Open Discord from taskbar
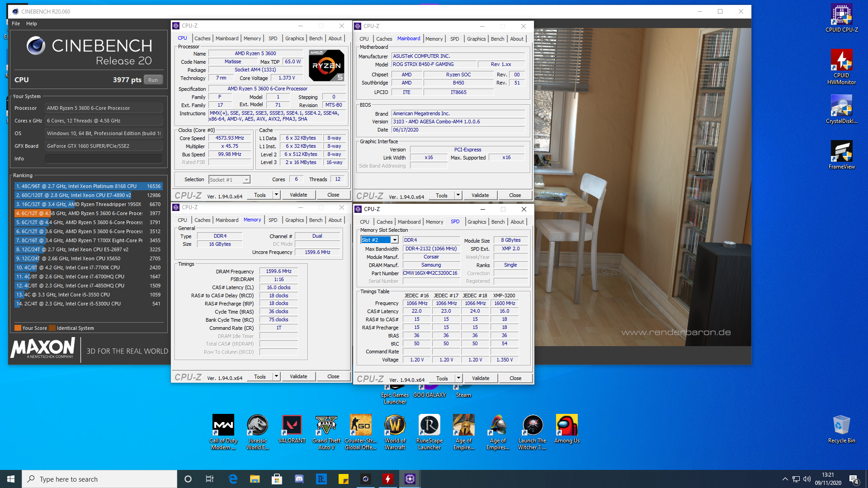This screenshot has height=488, width=868. [x=299, y=479]
